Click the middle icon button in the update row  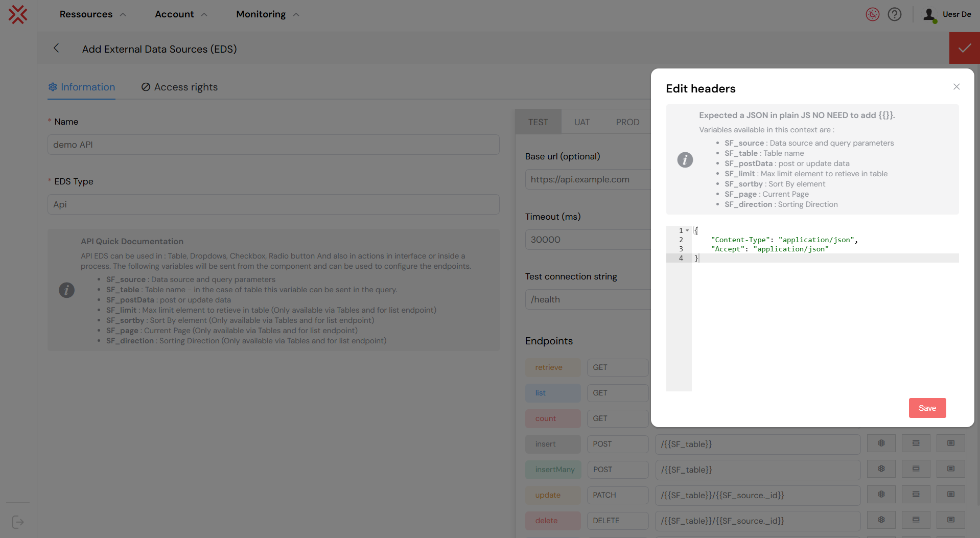(916, 495)
